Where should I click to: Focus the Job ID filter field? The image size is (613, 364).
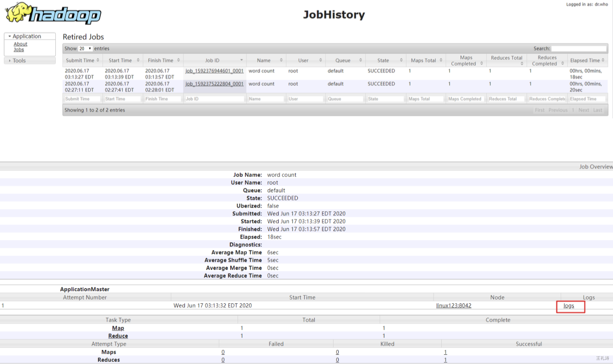pyautogui.click(x=215, y=99)
